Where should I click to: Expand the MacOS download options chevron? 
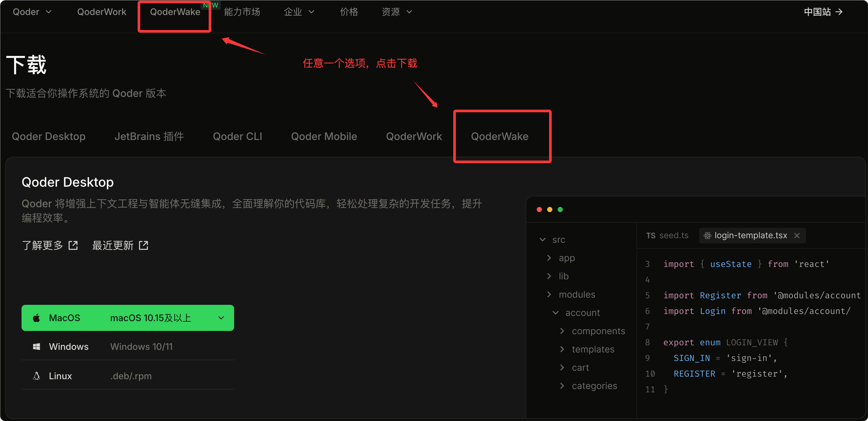point(221,318)
